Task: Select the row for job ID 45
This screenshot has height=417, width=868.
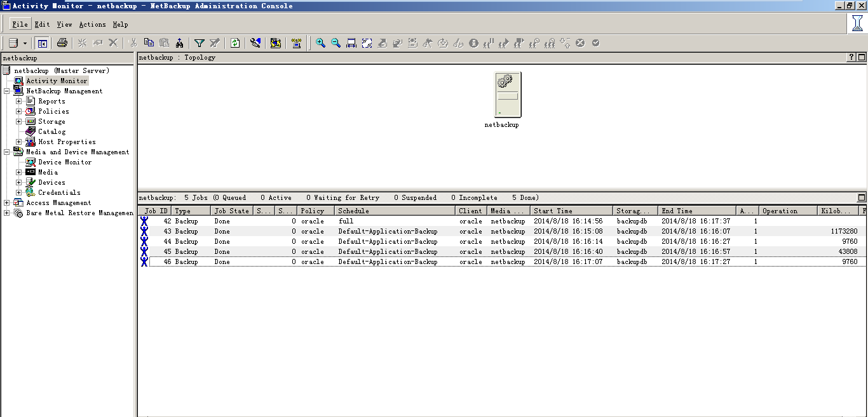Action: 502,251
